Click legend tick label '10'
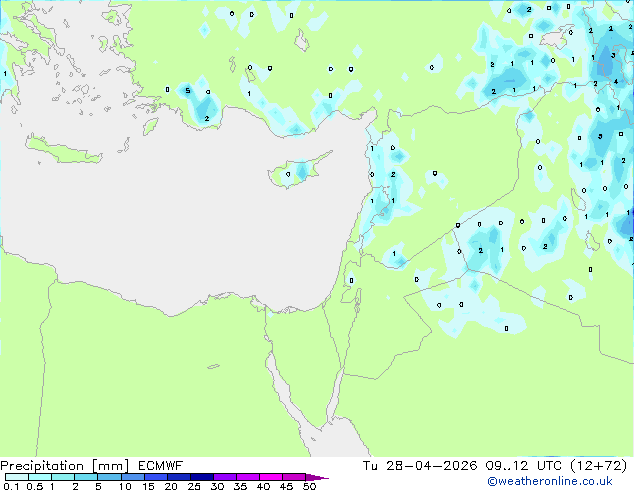634x490 pixels. click(x=125, y=486)
